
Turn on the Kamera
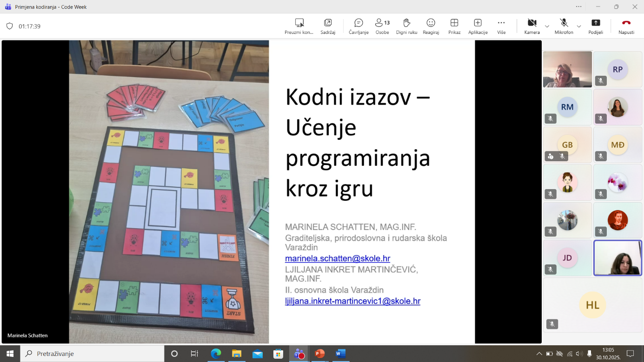tap(532, 26)
